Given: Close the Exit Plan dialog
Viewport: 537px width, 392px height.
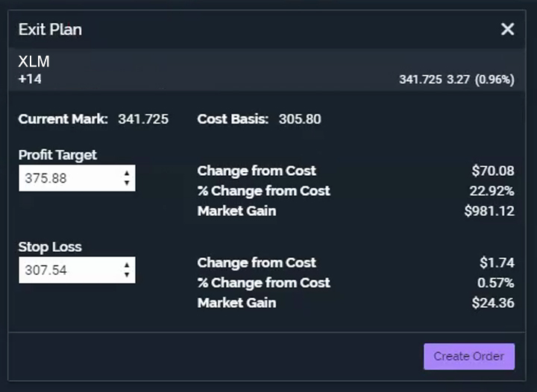Looking at the screenshot, I should (507, 29).
